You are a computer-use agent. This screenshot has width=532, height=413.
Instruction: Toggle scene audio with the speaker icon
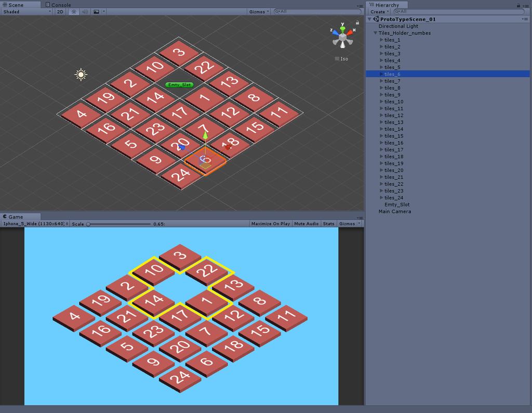coord(85,11)
